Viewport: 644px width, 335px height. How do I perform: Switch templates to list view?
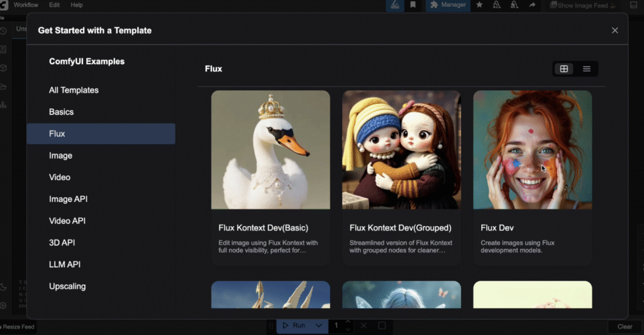pyautogui.click(x=586, y=69)
